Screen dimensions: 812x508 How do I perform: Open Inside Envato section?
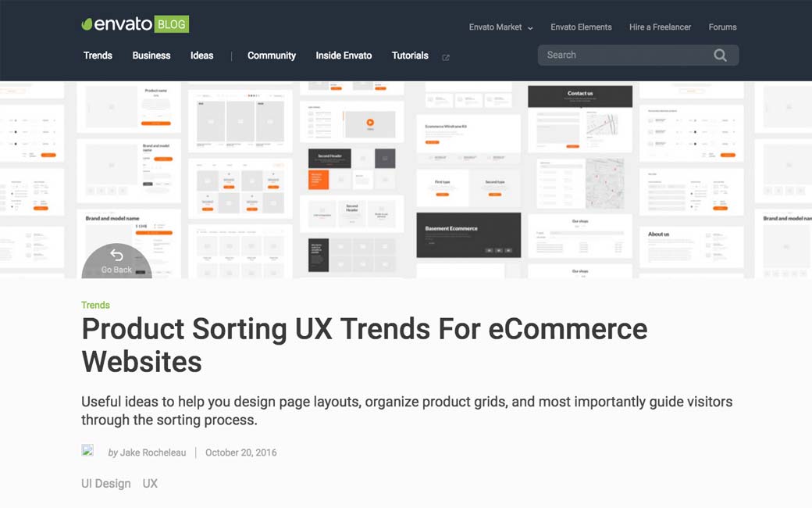click(x=344, y=55)
